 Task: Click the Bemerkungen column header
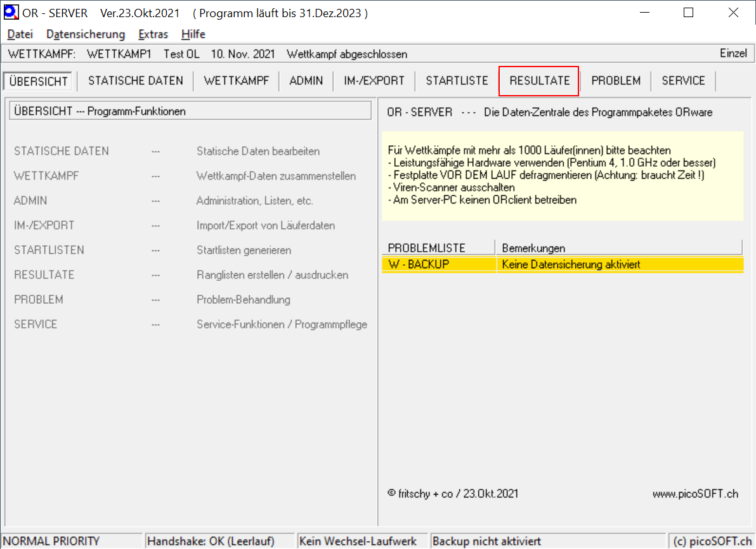click(618, 248)
